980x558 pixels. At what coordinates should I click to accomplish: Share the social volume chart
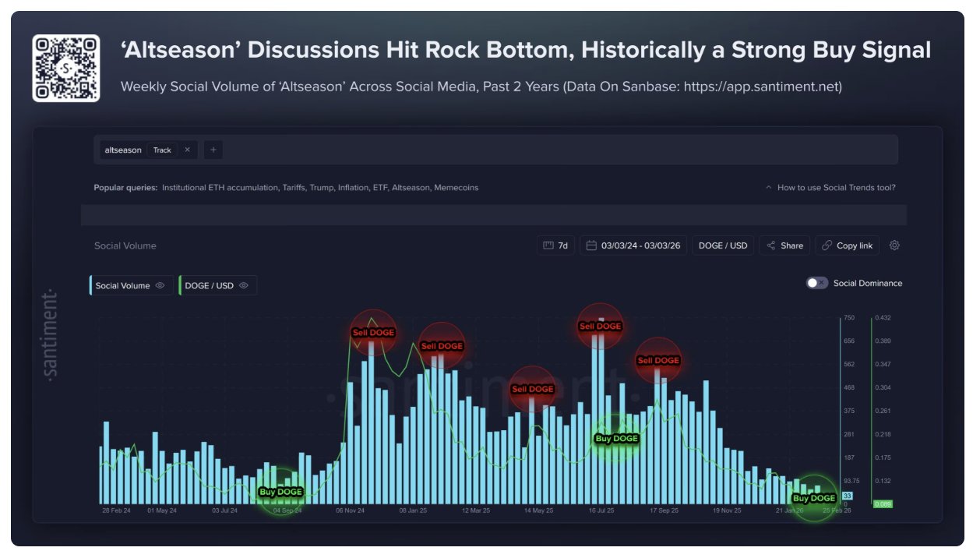tap(784, 245)
